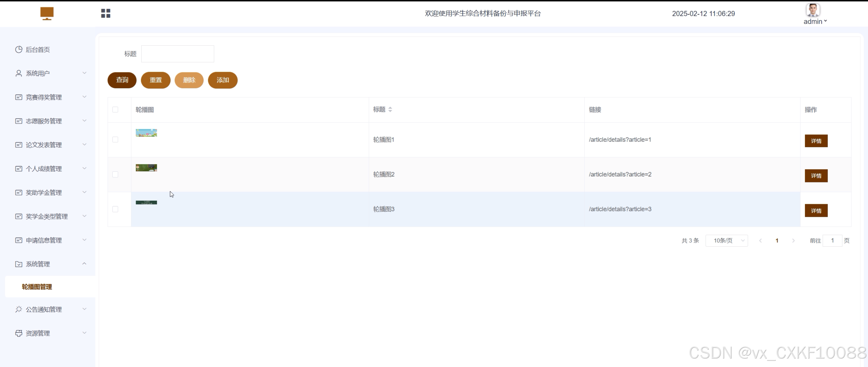Expand the 竞赛得奖管理 menu chevron
Image resolution: width=868 pixels, height=367 pixels.
click(84, 97)
